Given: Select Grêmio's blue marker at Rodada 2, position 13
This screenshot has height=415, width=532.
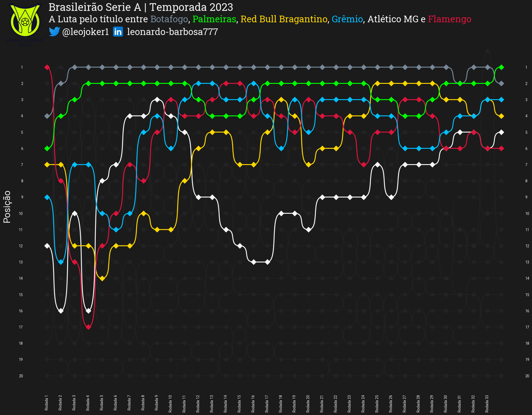Looking at the screenshot, I should pos(61,262).
